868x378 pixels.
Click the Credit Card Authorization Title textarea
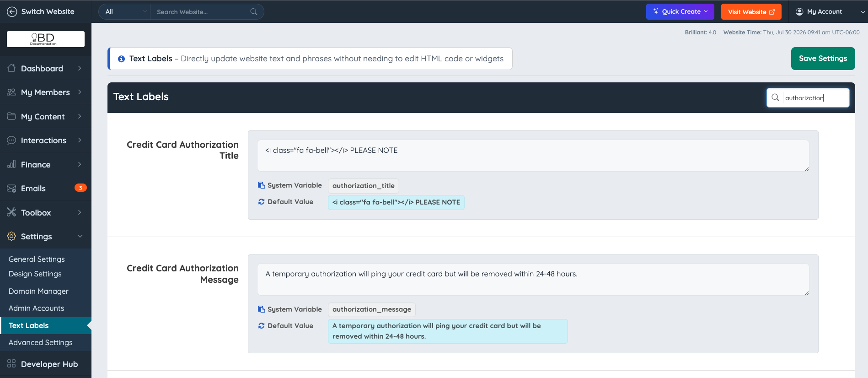click(533, 156)
